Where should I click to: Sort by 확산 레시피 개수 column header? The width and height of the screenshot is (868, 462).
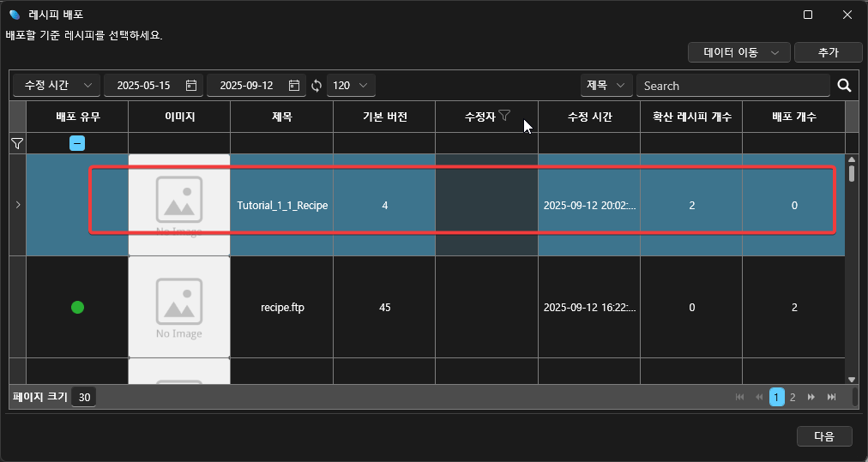coord(691,117)
